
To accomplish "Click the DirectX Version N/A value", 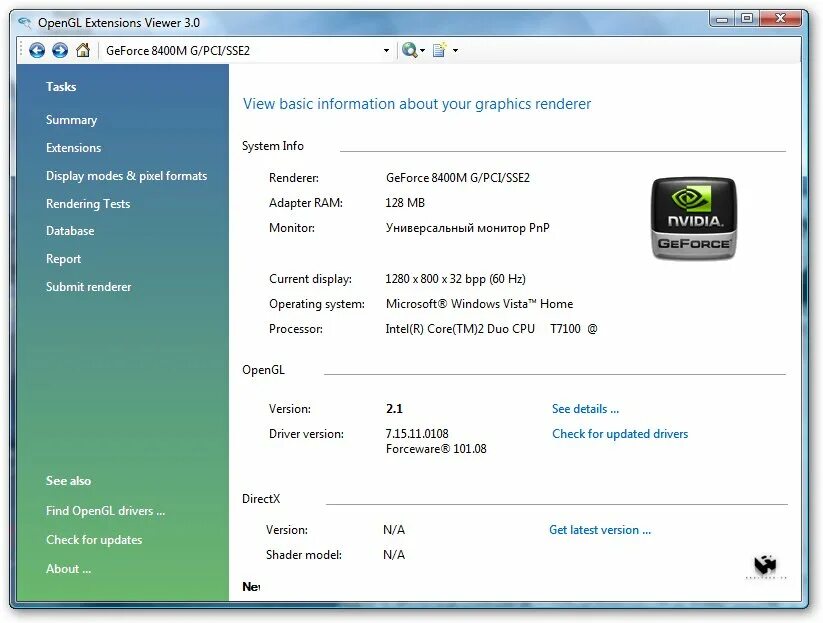I will [394, 530].
